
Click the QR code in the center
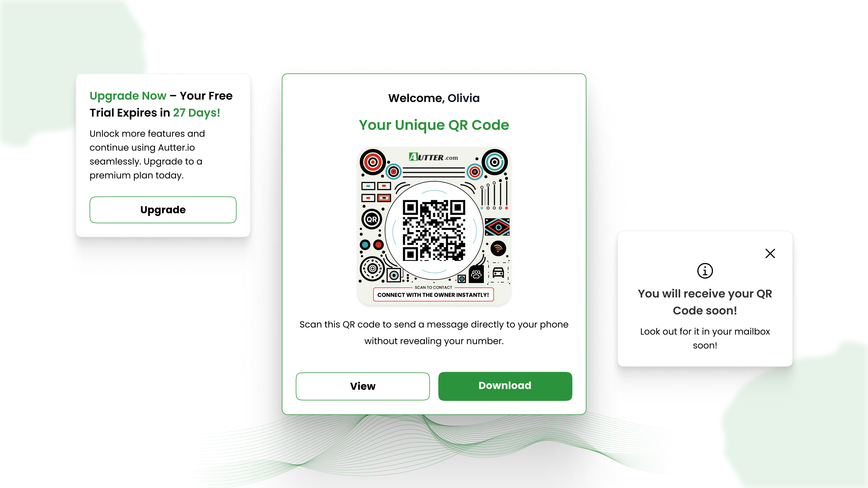(x=434, y=230)
